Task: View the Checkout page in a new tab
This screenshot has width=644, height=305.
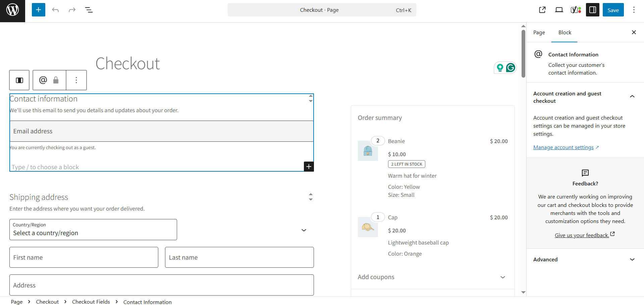Action: click(542, 10)
